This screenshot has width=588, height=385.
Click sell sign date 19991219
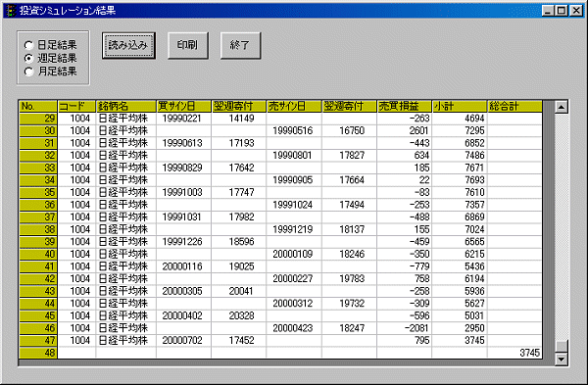tap(292, 229)
